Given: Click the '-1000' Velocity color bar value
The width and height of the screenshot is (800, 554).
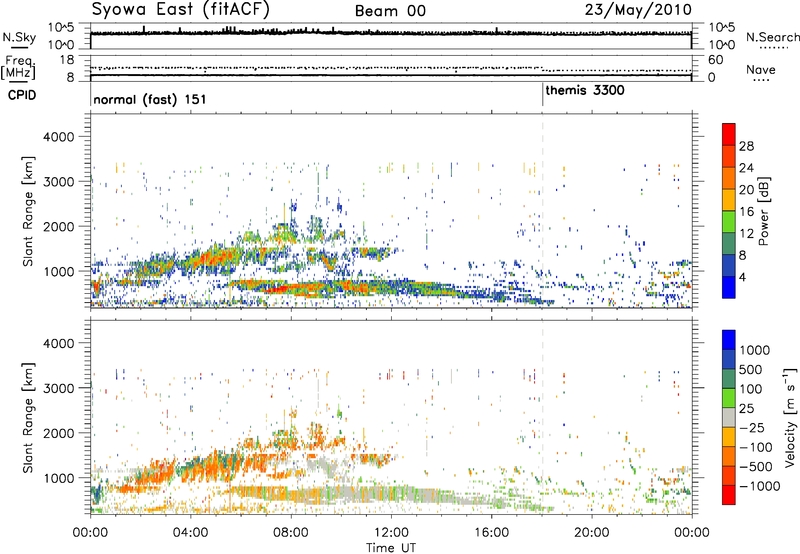Looking at the screenshot, I should [x=759, y=486].
